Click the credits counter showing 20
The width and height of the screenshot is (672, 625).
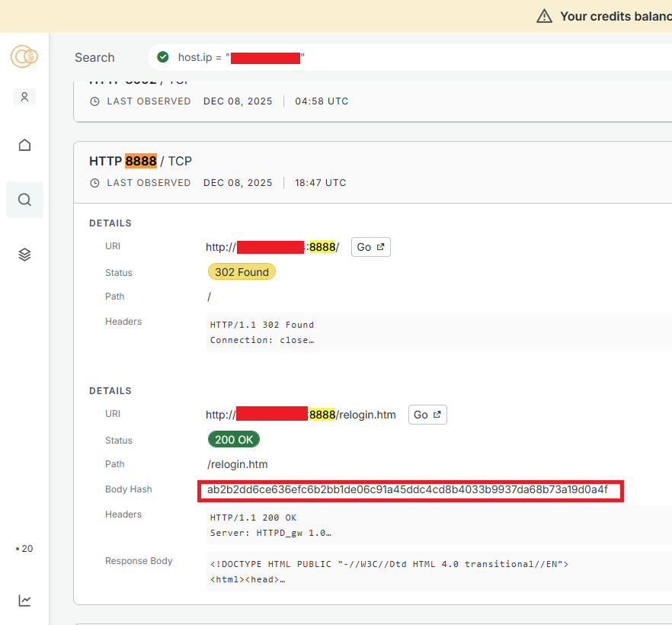(x=24, y=549)
